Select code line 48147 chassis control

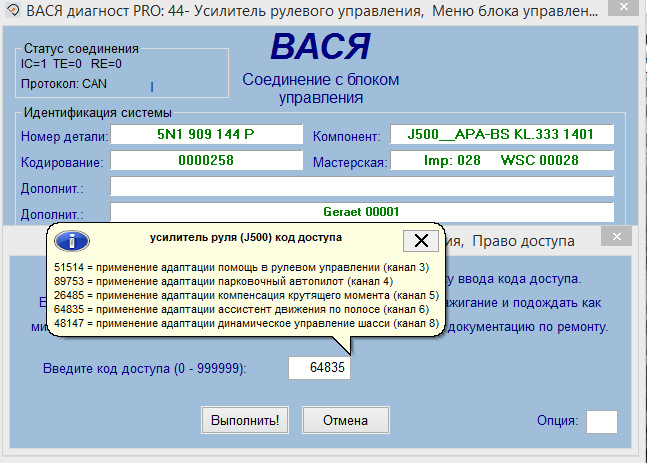tap(247, 324)
